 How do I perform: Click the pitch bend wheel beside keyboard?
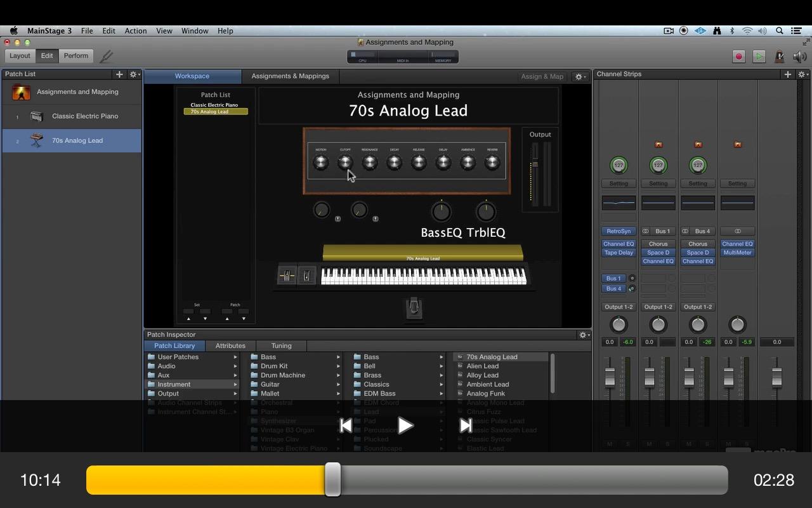point(287,276)
